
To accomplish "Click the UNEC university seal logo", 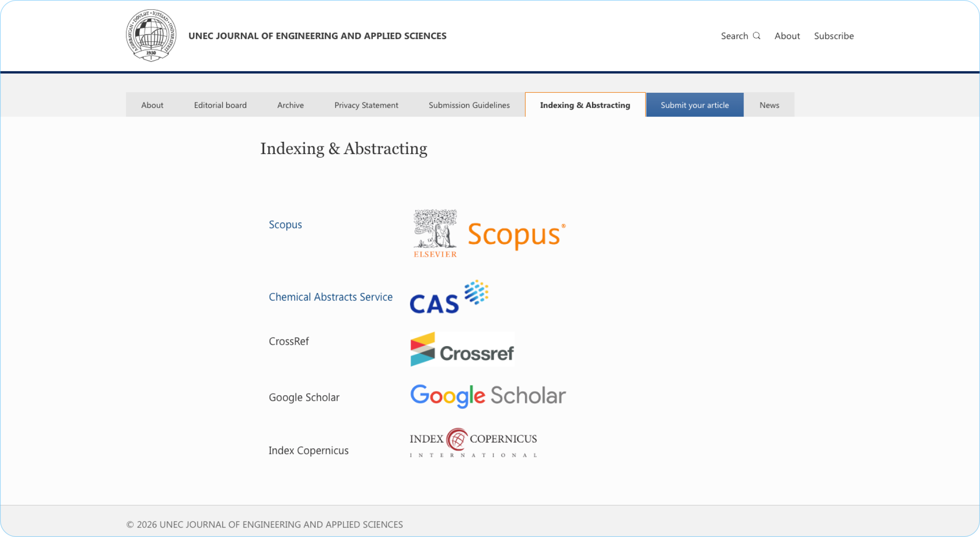I will pyautogui.click(x=151, y=36).
